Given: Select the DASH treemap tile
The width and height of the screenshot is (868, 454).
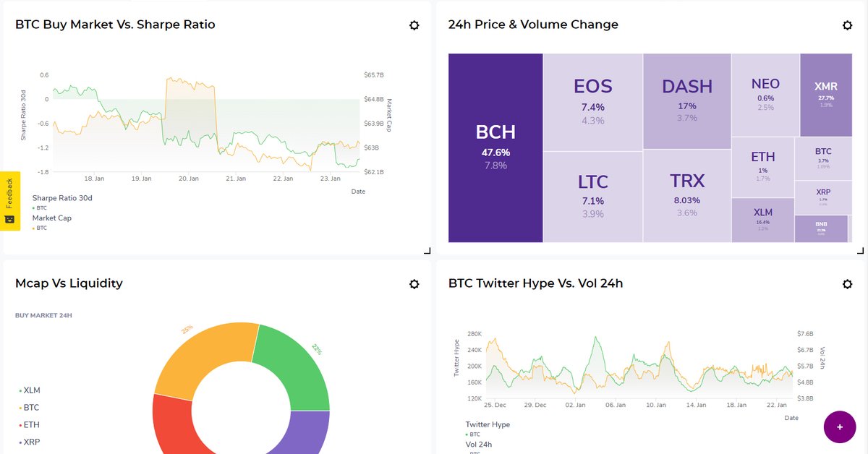Looking at the screenshot, I should [686, 101].
